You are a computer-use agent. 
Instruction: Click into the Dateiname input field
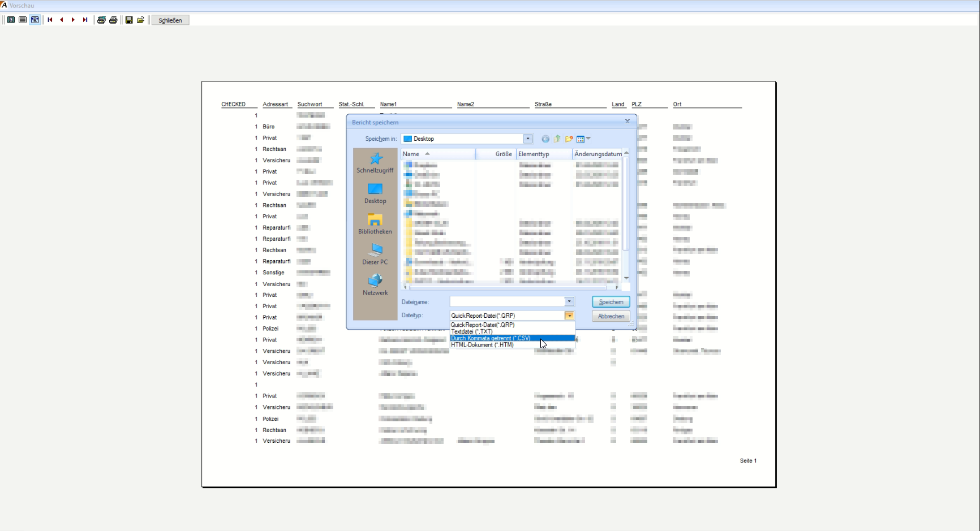pyautogui.click(x=508, y=301)
